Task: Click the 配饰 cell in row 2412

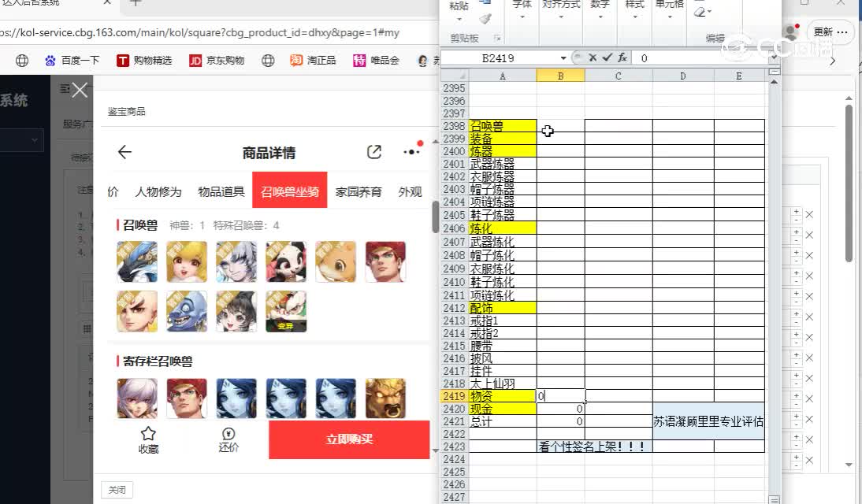Action: point(503,309)
